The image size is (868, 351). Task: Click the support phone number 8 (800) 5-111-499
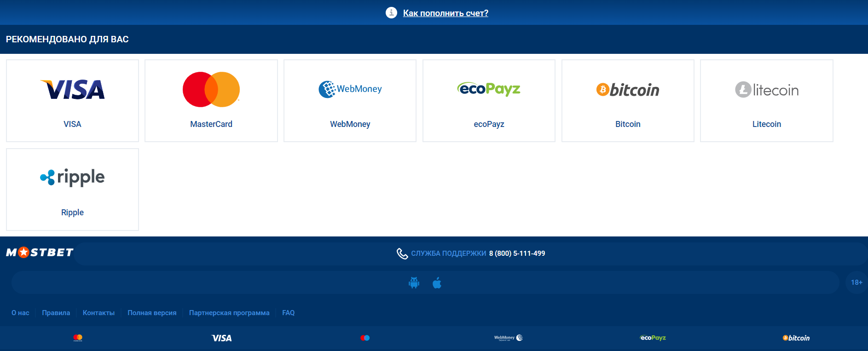(x=517, y=253)
